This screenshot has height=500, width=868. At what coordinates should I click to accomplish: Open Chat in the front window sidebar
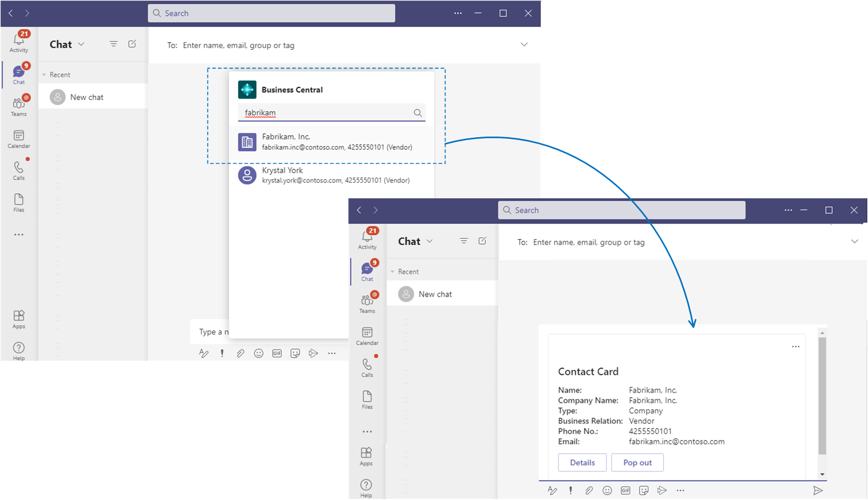point(367,271)
